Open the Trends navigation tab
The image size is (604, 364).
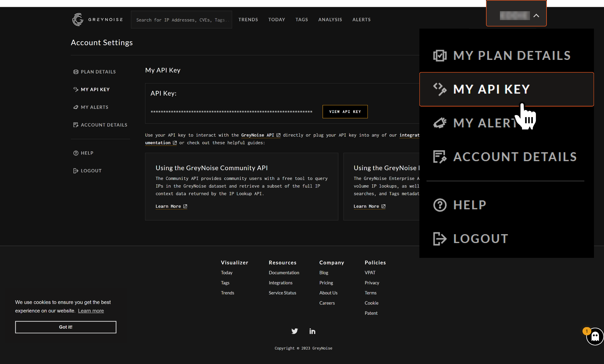point(248,19)
